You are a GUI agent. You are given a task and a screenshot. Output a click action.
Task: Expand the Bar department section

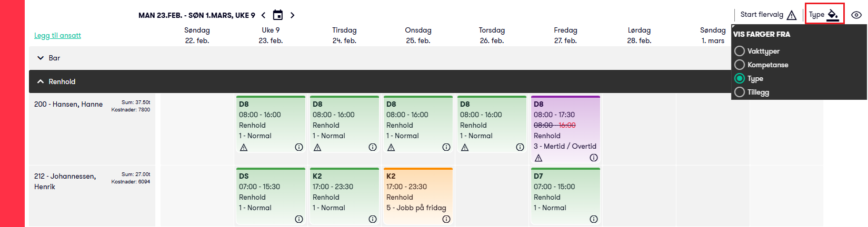click(41, 58)
